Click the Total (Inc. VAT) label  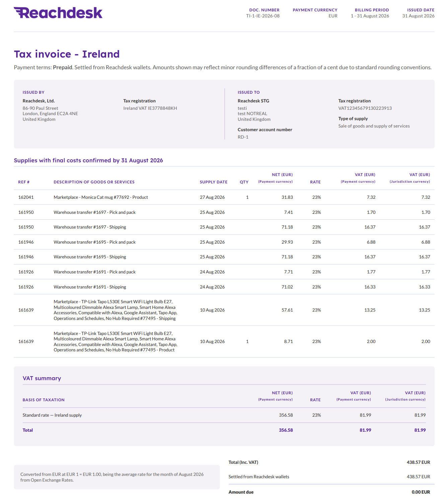243,462
